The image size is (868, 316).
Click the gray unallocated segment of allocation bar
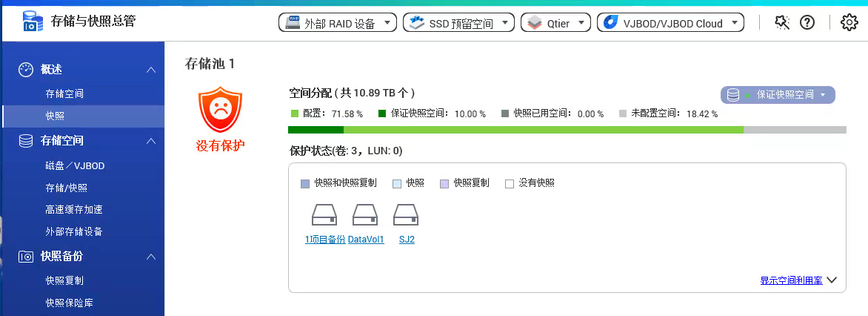(795, 130)
